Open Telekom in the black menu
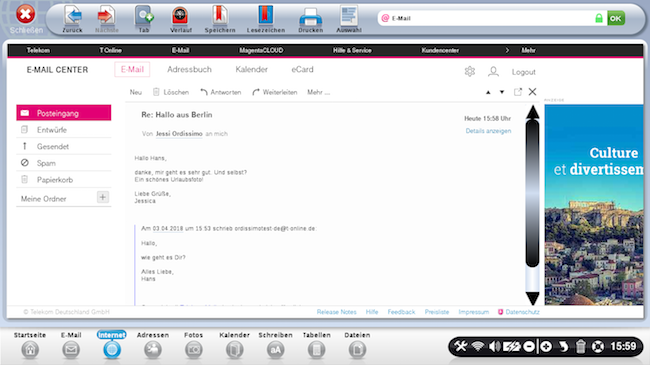The height and width of the screenshot is (365, 650). point(38,50)
